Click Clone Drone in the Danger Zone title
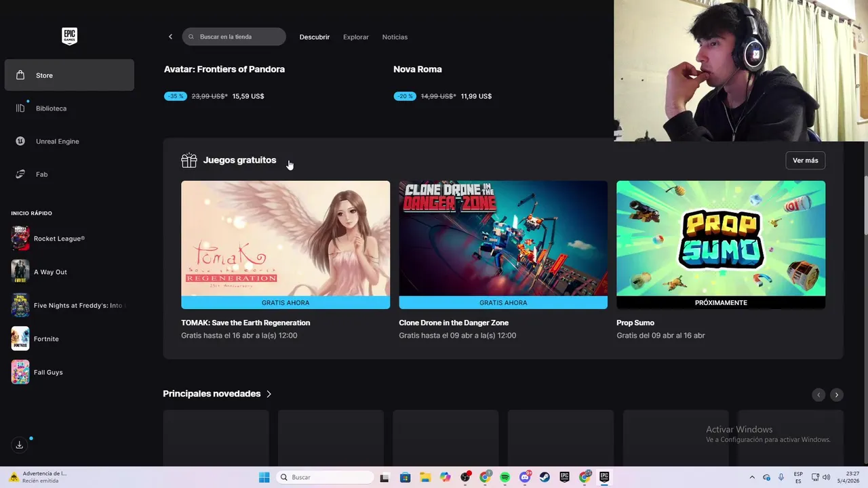This screenshot has width=868, height=488. (x=454, y=323)
